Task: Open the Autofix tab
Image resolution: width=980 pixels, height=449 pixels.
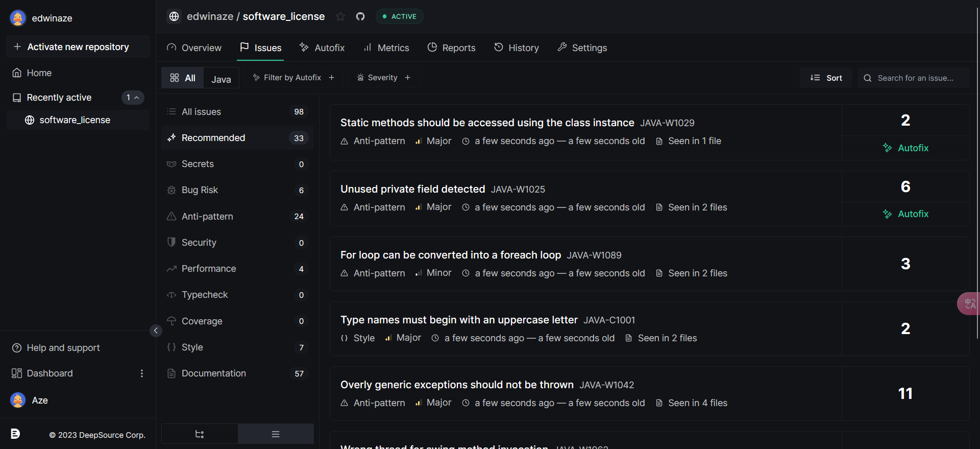Action: click(x=322, y=48)
